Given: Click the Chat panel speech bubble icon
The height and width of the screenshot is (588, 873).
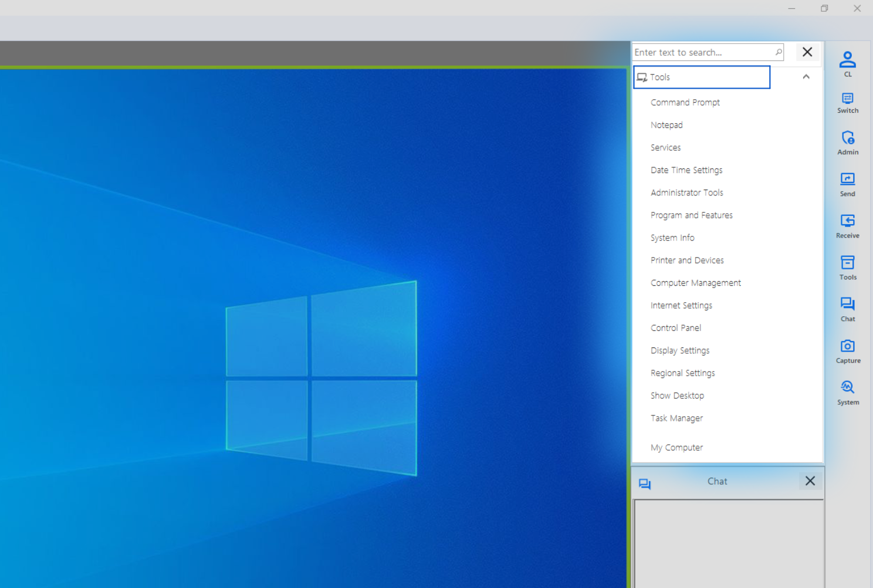Looking at the screenshot, I should pos(645,484).
